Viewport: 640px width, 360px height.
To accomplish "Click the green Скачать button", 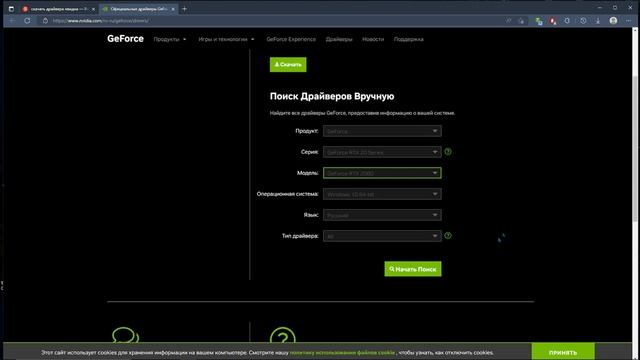I will click(288, 64).
